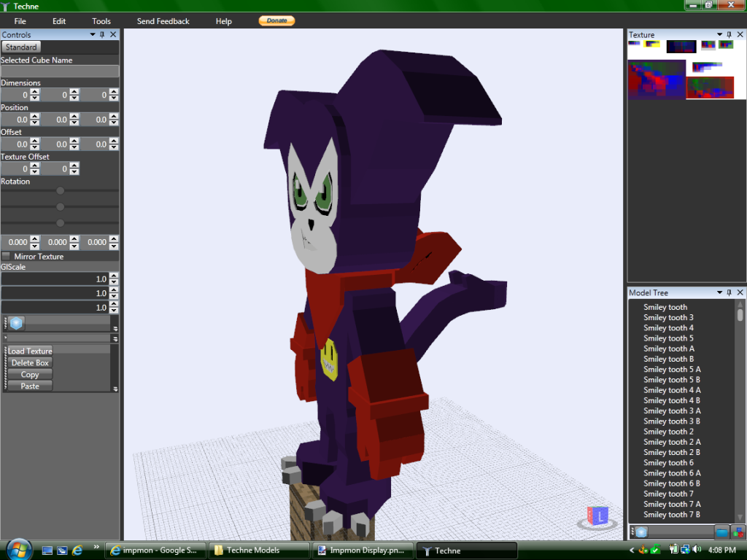Select Smiley tooth 7 B in Model Tree
Image resolution: width=747 pixels, height=560 pixels.
click(x=672, y=514)
